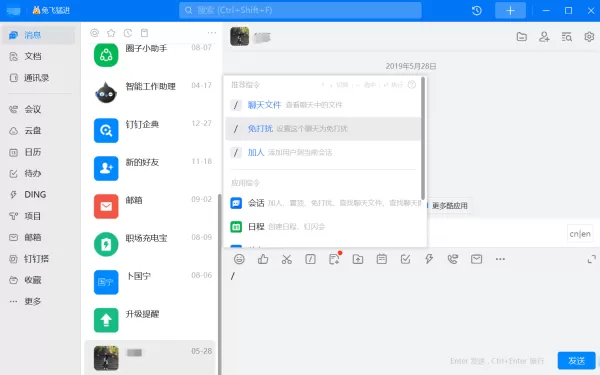The height and width of the screenshot is (375, 600).
Task: Click the lightning DING icon in toolbar
Action: point(429,259)
